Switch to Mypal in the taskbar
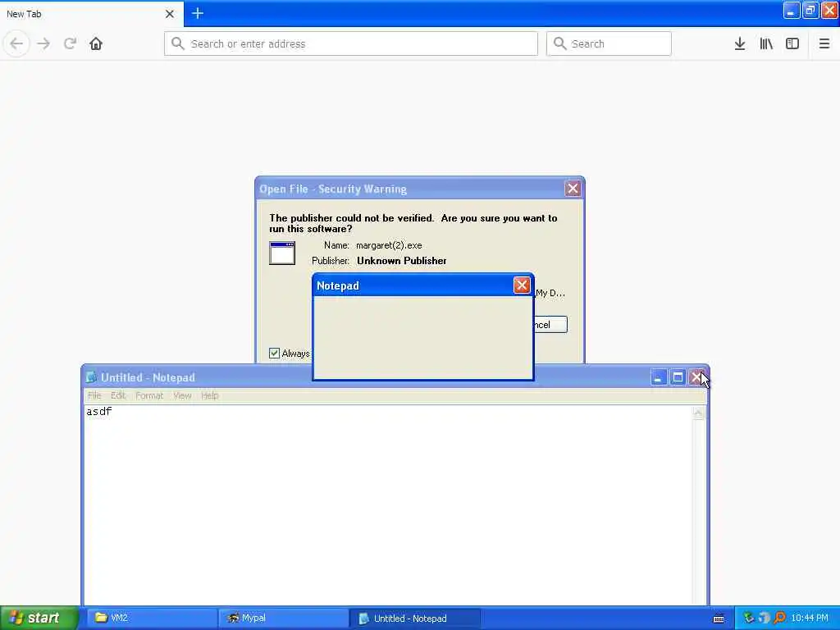 coord(283,618)
